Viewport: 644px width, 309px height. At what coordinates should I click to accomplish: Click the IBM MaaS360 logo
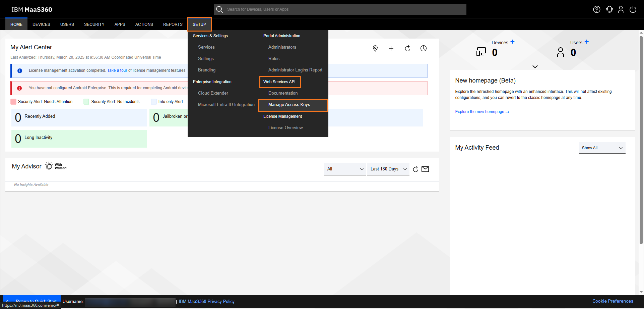click(32, 9)
